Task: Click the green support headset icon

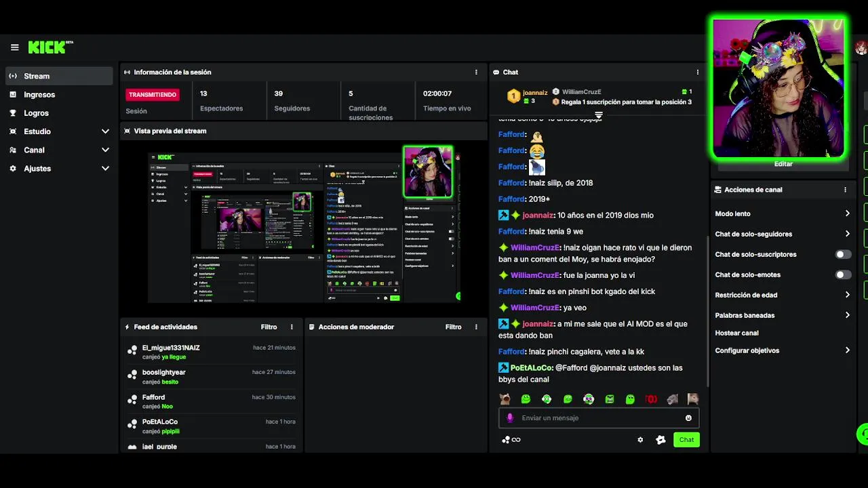Action: pyautogui.click(x=863, y=434)
